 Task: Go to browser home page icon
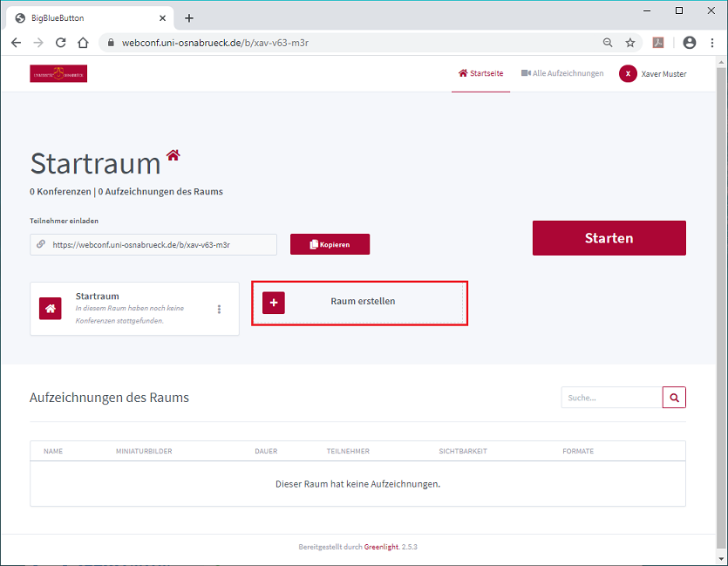(x=83, y=43)
